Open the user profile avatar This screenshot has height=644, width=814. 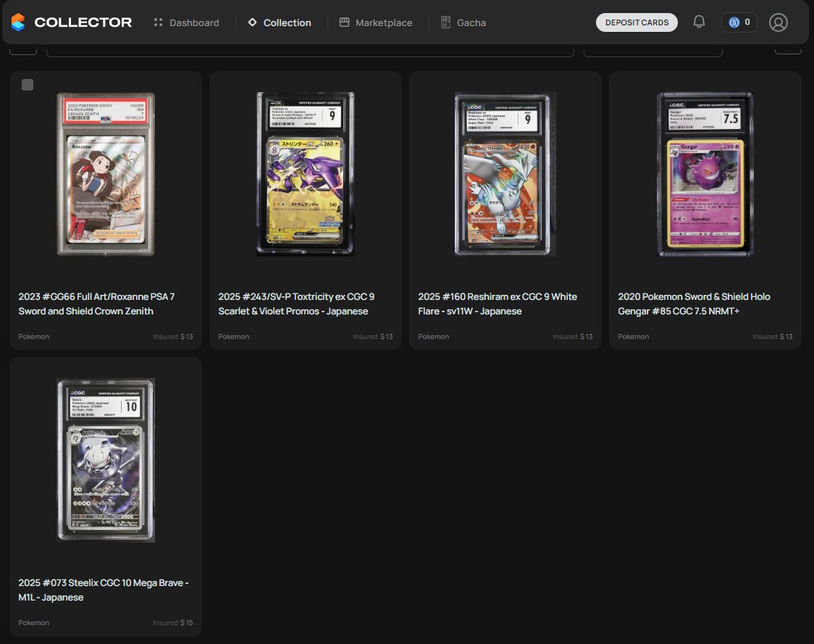(779, 22)
